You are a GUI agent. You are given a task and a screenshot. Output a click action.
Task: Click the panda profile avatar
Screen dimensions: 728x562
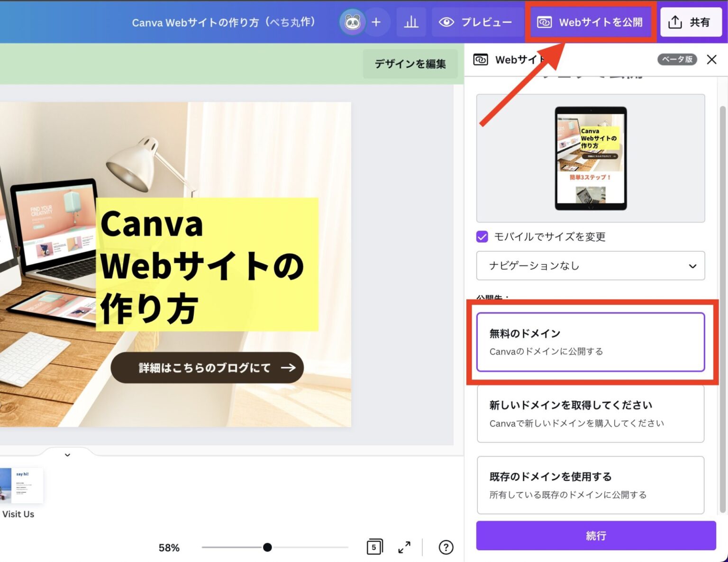pos(353,22)
